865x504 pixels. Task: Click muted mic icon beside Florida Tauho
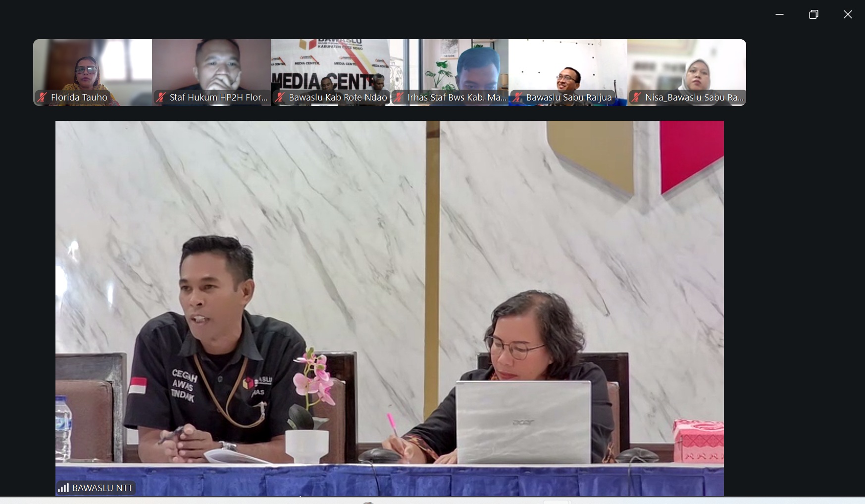42,98
